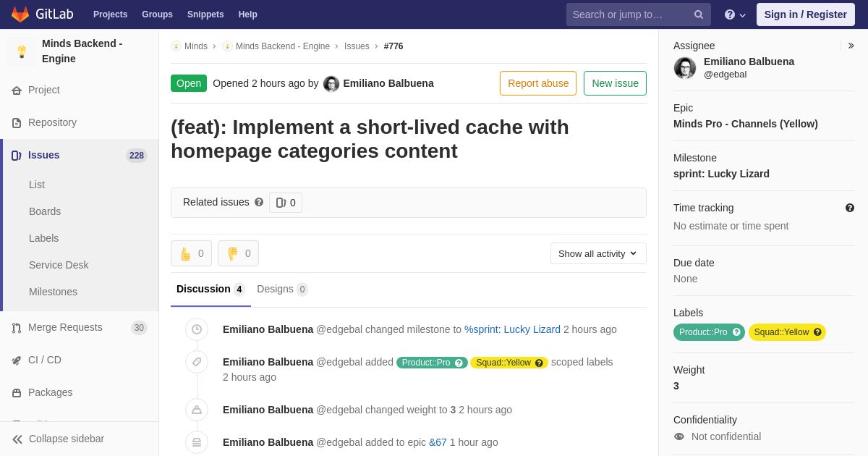Screen dimensions: 868x456
Task: Open Project in the sidebar
Action: tap(44, 90)
